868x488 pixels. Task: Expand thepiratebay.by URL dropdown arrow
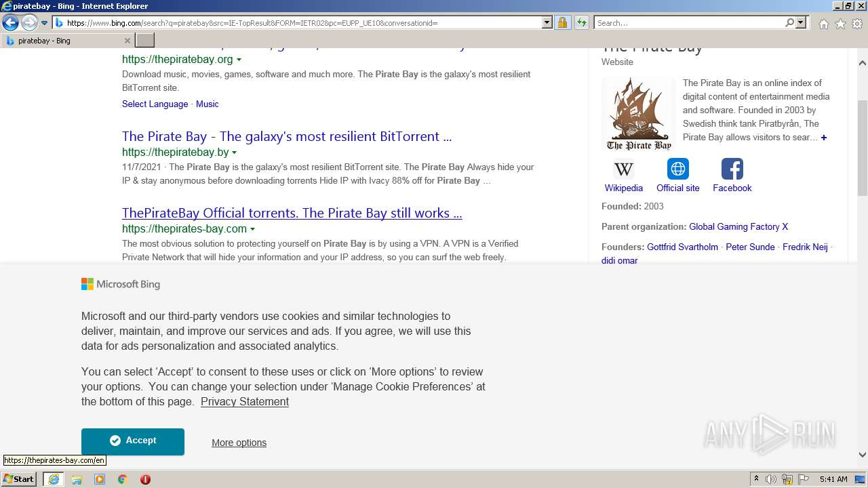click(x=235, y=152)
